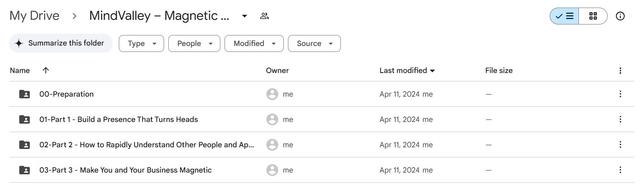Expand the MindValley folder title dropdown arrow

coord(244,16)
